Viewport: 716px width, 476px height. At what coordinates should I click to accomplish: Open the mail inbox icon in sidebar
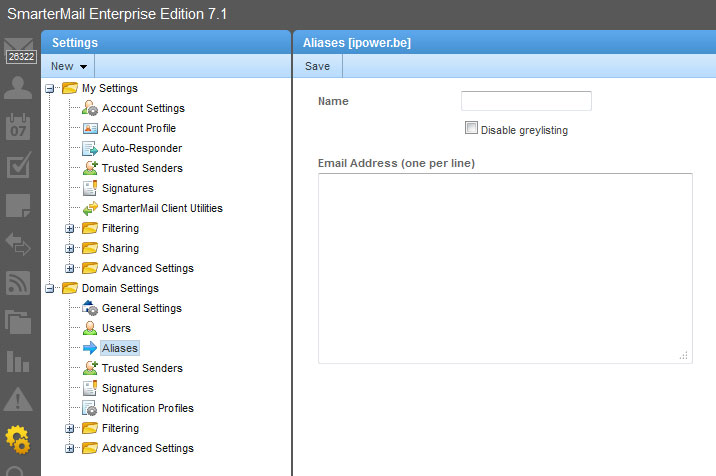[x=19, y=47]
